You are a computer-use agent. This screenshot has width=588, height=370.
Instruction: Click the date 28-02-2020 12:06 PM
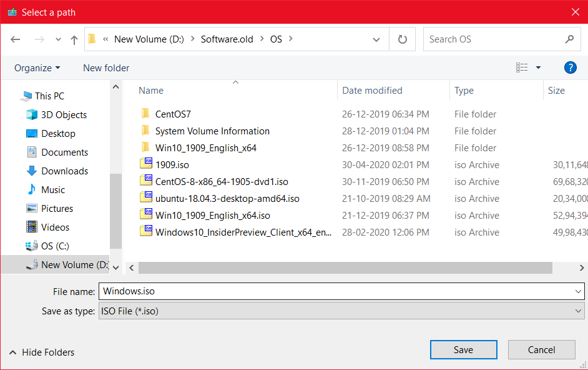[x=386, y=232]
